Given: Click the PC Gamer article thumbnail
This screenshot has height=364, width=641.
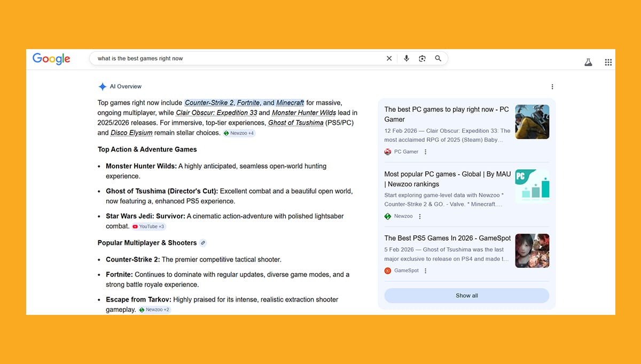Looking at the screenshot, I should (532, 122).
